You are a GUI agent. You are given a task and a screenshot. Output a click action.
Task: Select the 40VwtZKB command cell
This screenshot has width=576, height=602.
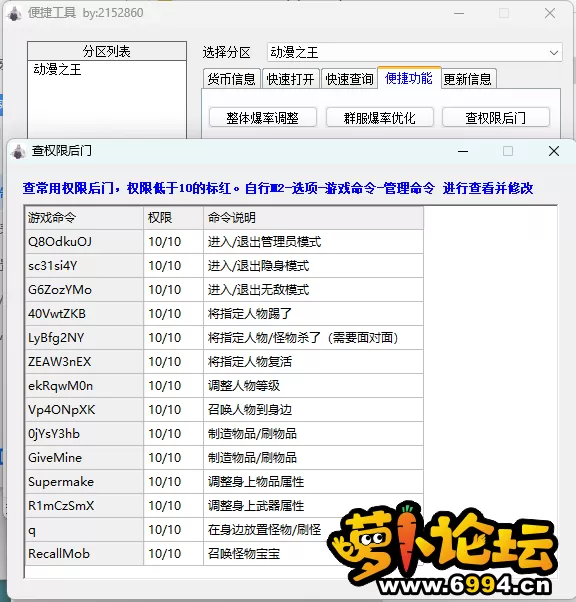[84, 314]
